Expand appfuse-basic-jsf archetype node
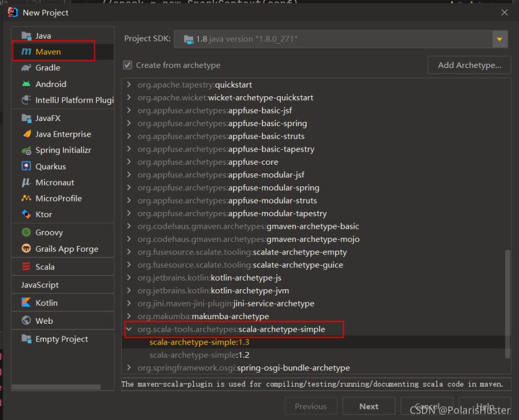Screen dimensions: 519x420 [129, 111]
